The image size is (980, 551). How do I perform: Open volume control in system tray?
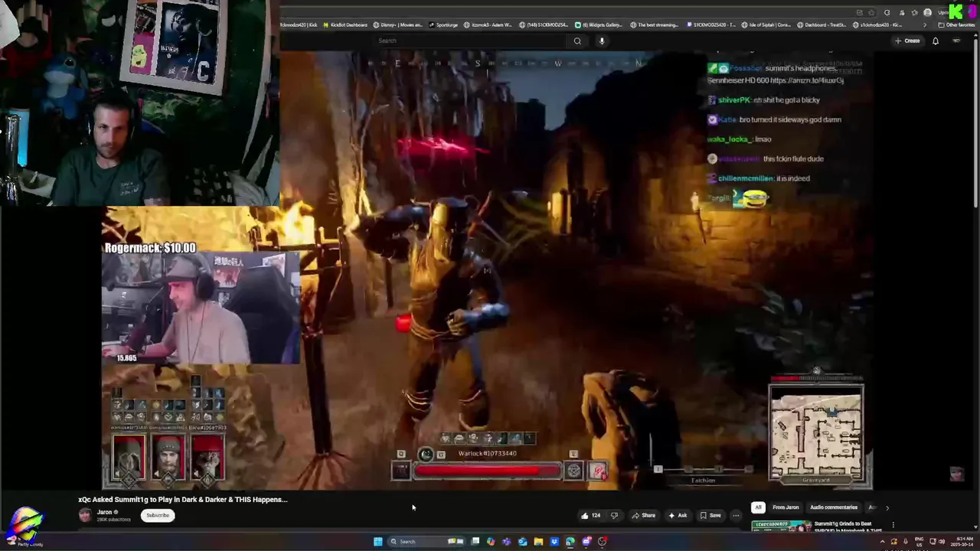(942, 542)
